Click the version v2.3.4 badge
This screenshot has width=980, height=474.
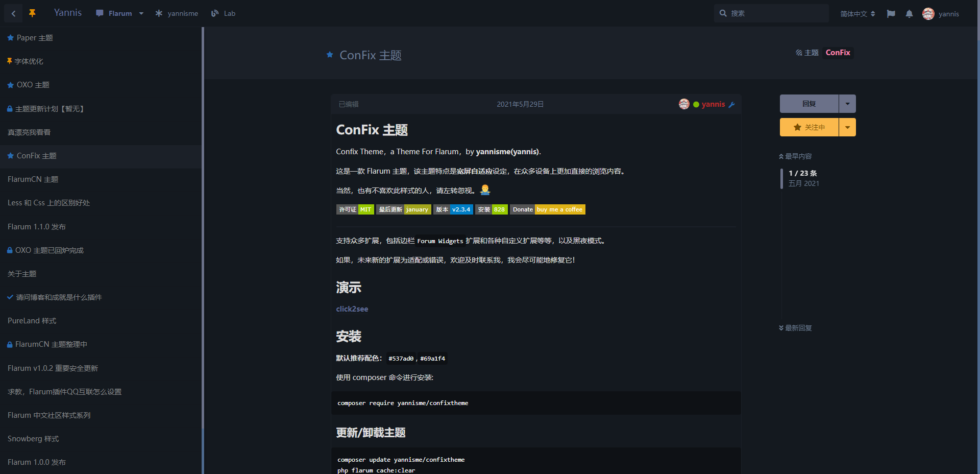(x=453, y=209)
